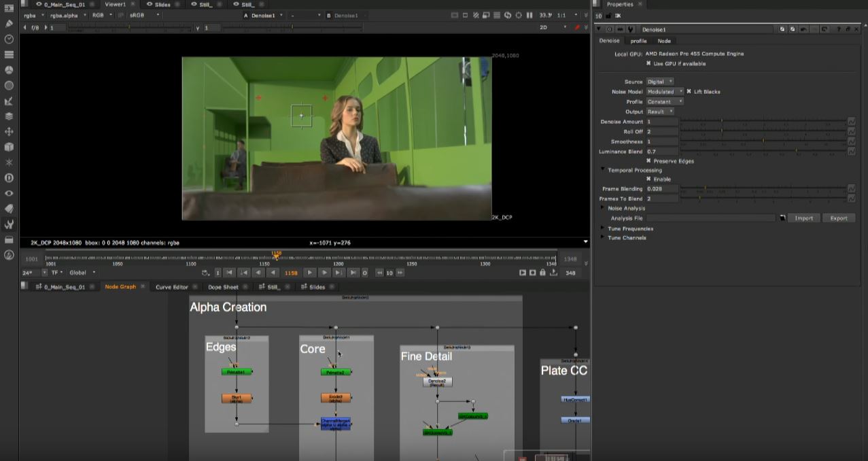
Task: Click the viewer pause updating icon
Action: click(x=530, y=15)
